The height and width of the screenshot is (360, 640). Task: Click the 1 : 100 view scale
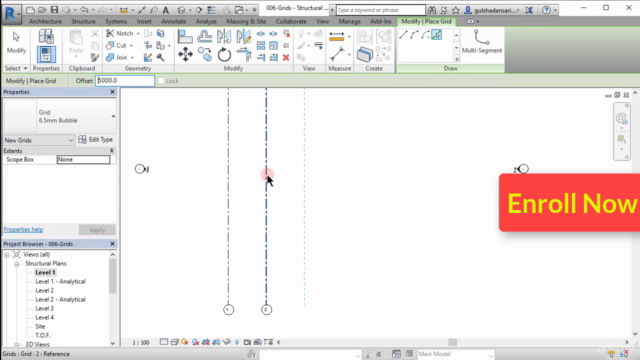[x=141, y=342]
